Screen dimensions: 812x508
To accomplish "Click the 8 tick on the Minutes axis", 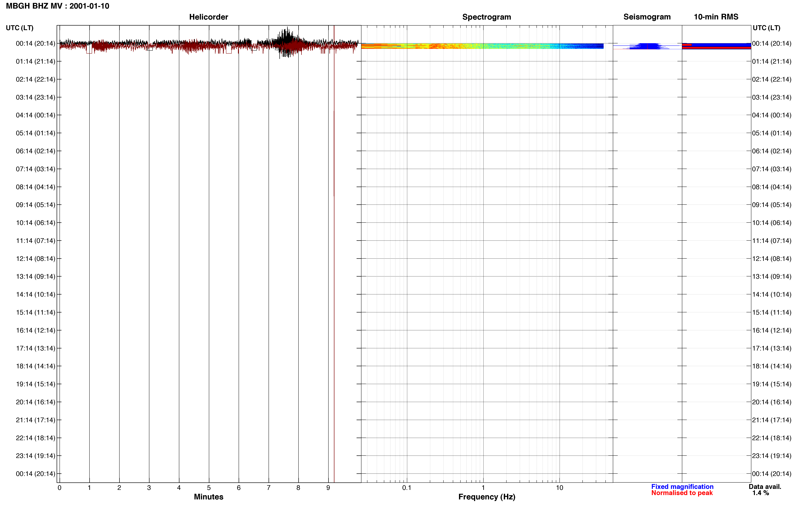I will [298, 488].
